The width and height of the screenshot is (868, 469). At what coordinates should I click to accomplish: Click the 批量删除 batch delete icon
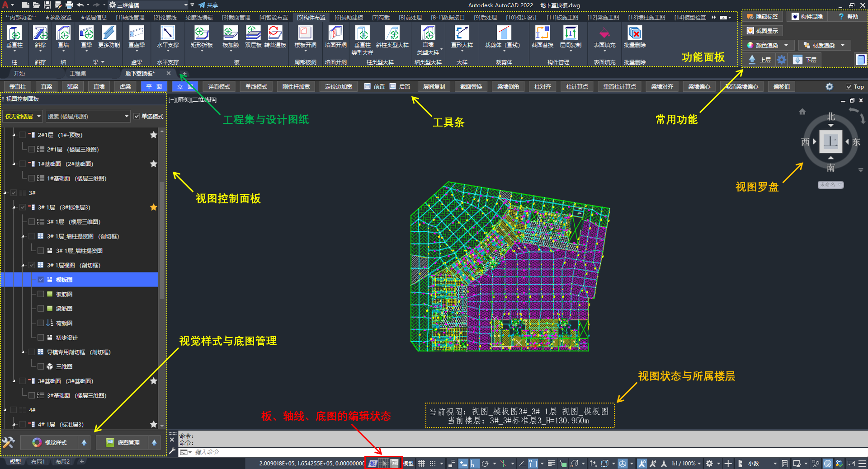pyautogui.click(x=635, y=34)
